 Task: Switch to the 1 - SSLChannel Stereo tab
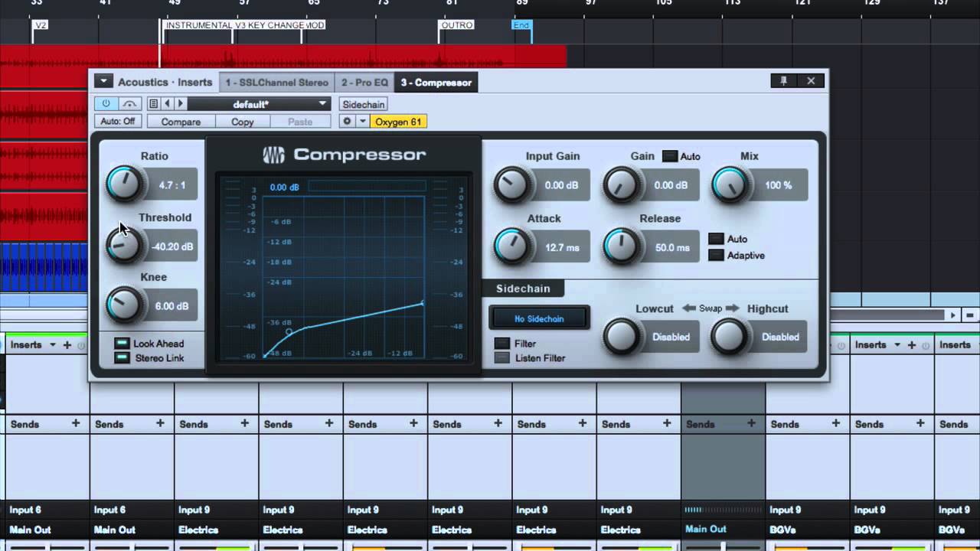point(276,82)
